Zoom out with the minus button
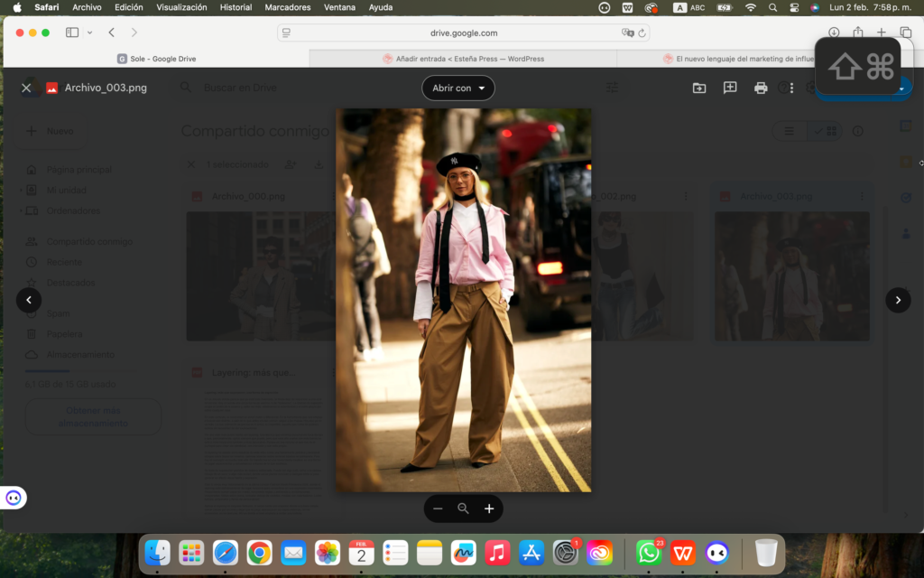This screenshot has width=924, height=578. pos(438,508)
